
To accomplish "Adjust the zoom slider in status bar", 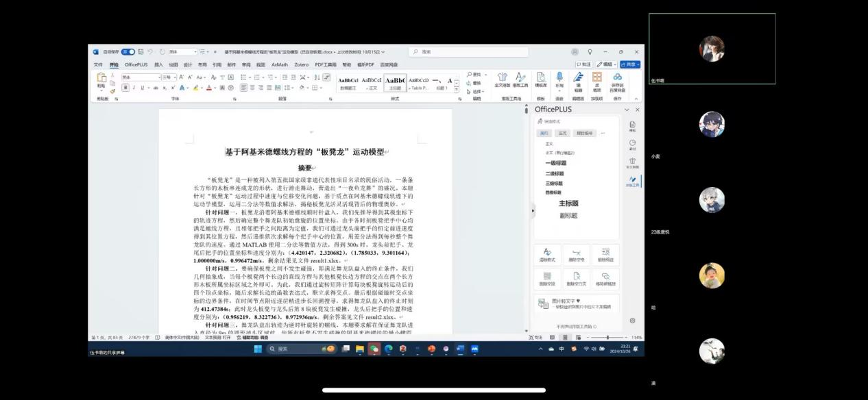I will coord(607,338).
